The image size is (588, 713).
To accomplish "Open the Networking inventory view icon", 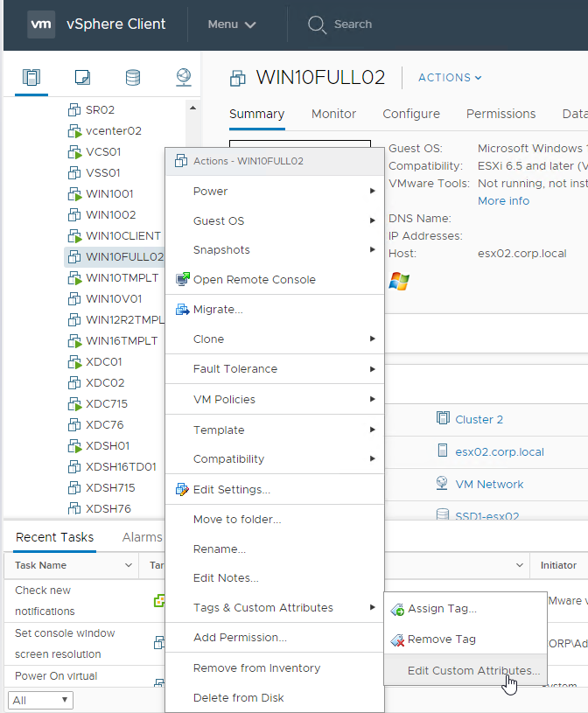I will pyautogui.click(x=184, y=77).
